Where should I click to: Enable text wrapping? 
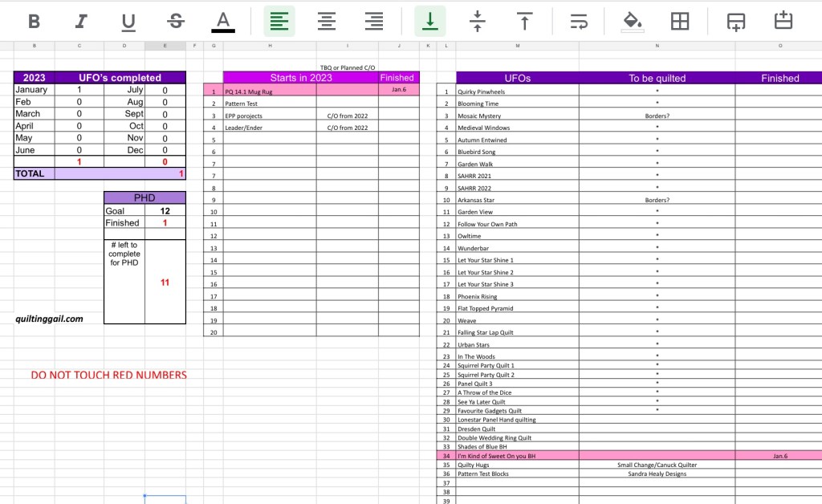[x=578, y=22]
